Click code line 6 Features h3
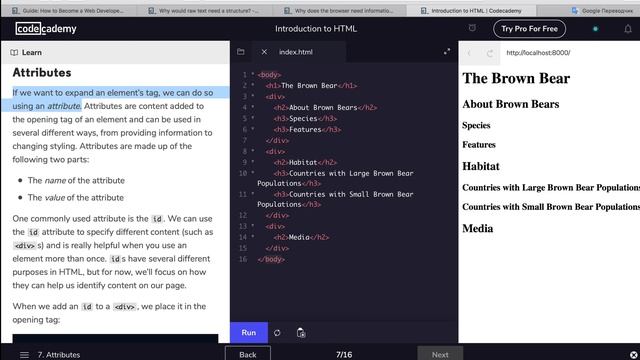640x360 pixels. [x=307, y=129]
